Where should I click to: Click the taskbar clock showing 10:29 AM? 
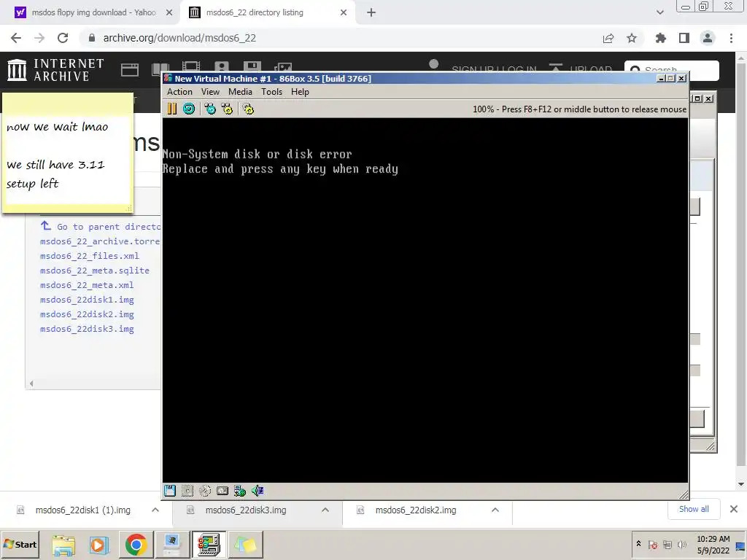coord(713,544)
